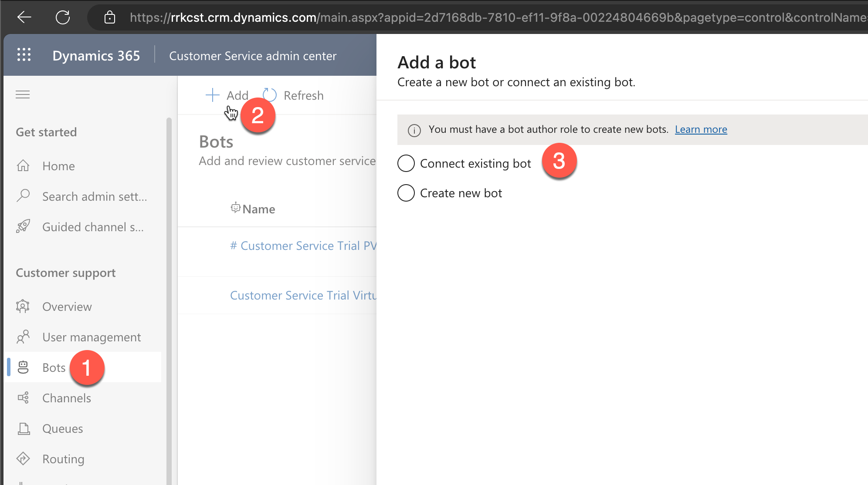Viewport: 868px width, 485px height.
Task: Click the Channels icon in sidebar
Action: (x=23, y=398)
